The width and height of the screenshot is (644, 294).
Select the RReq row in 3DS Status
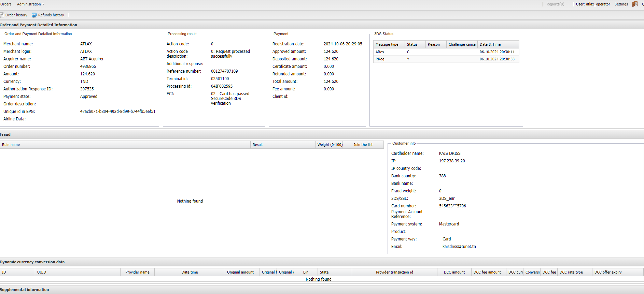(380, 59)
